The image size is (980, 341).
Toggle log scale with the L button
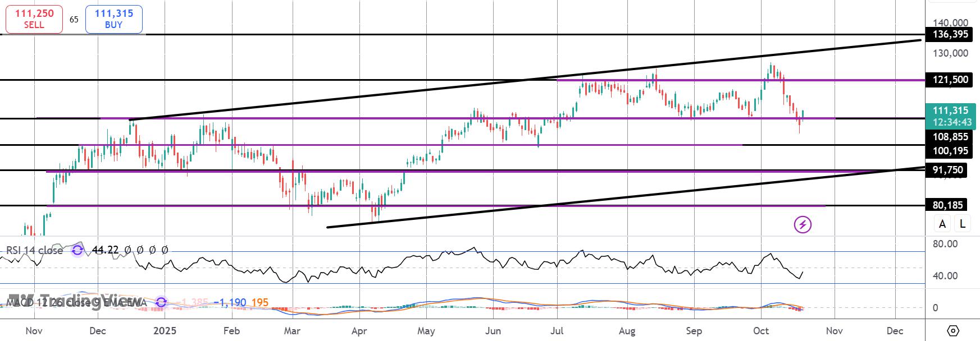[x=962, y=224]
